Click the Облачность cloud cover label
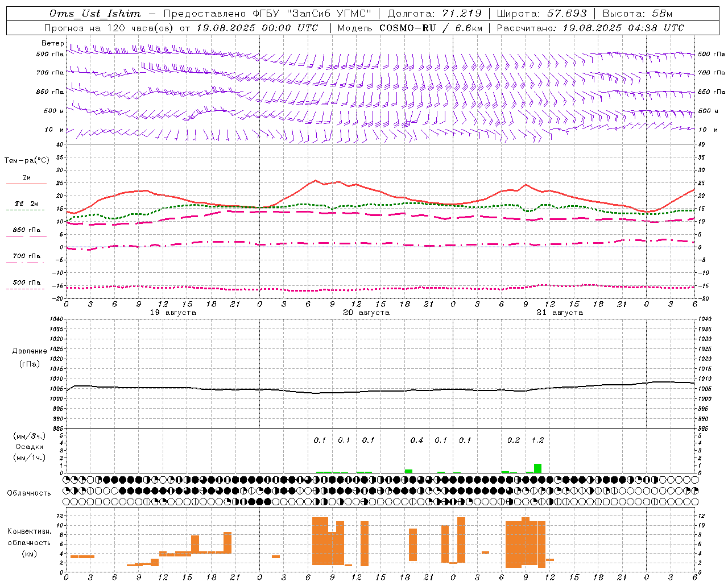This screenshot has height=582, width=728. [x=29, y=493]
